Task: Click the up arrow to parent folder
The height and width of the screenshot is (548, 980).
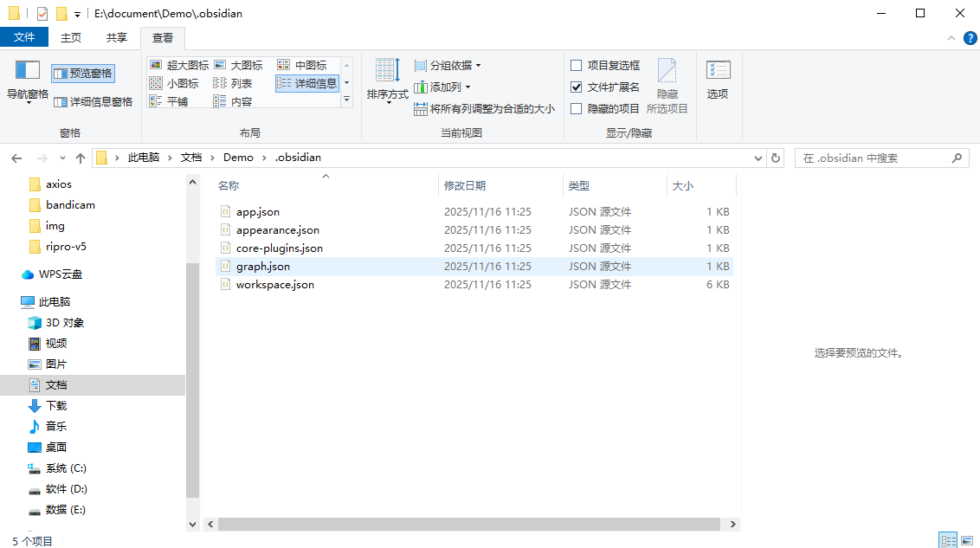Action: point(81,158)
